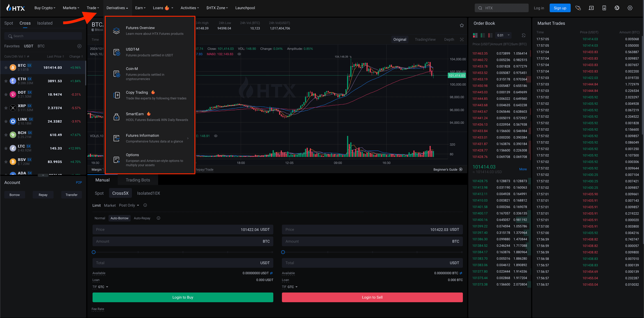Open language globe icon in header
The image size is (644, 318).
617,8
